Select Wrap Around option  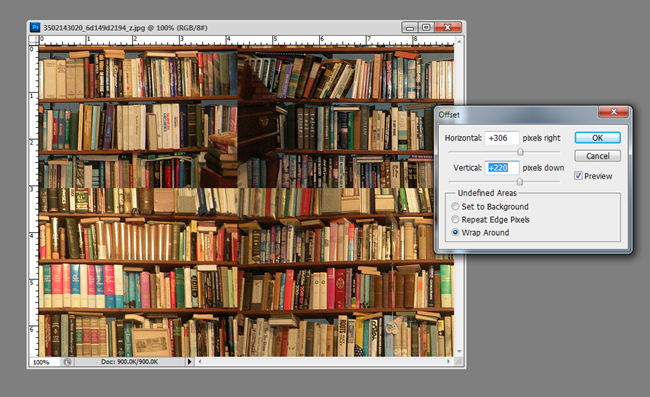tap(455, 232)
